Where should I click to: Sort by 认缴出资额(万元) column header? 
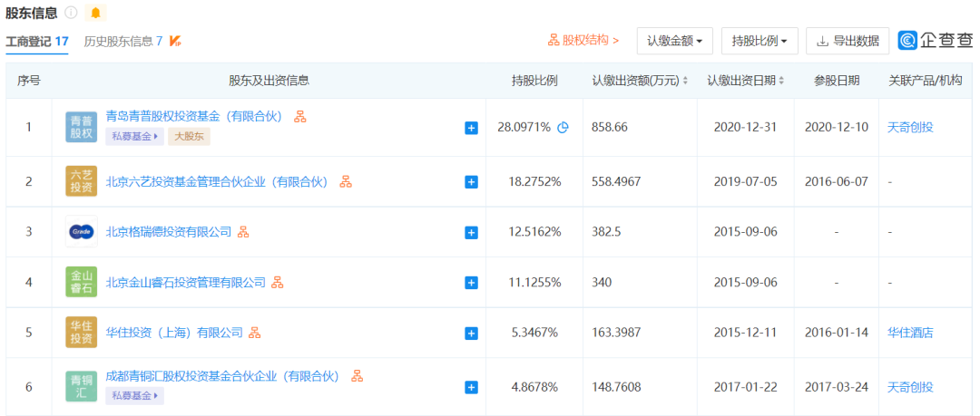(x=640, y=81)
